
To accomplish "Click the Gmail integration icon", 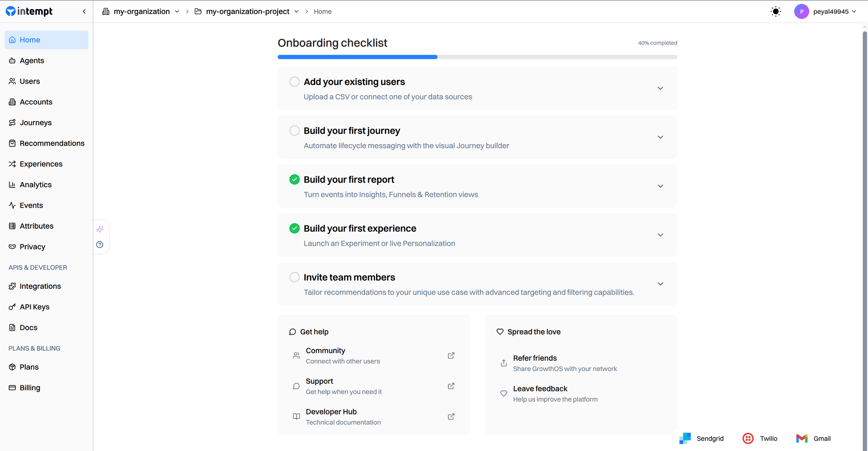I will (x=802, y=438).
